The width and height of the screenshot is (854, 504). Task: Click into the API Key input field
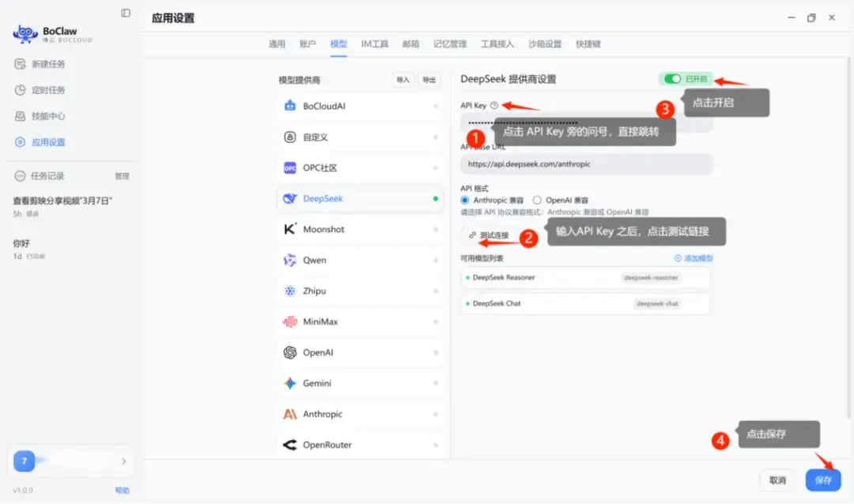pyautogui.click(x=587, y=123)
